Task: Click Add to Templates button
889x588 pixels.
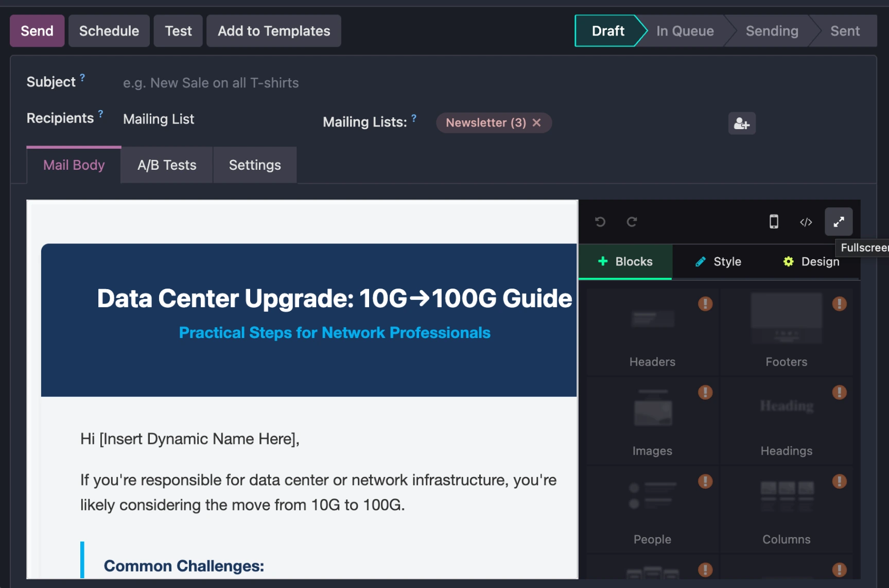Action: (274, 31)
